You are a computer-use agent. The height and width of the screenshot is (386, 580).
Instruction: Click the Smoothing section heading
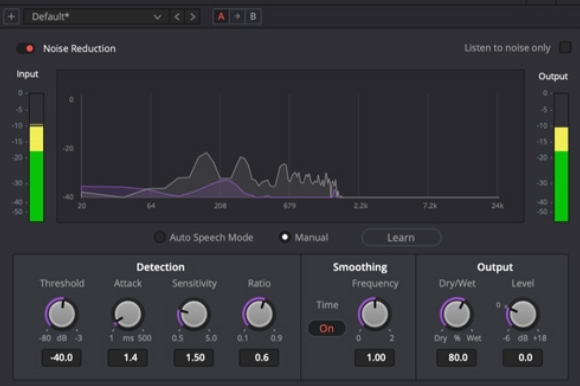tap(360, 267)
